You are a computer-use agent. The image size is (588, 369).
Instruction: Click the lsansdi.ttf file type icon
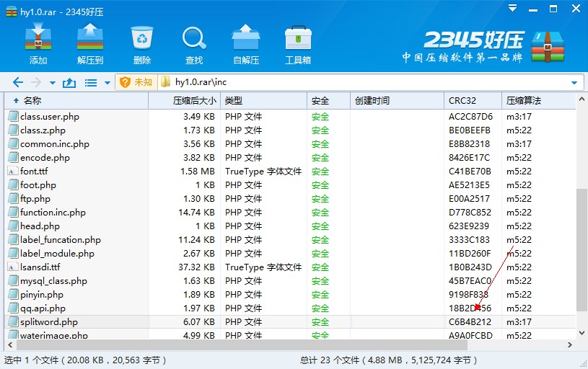click(x=13, y=267)
